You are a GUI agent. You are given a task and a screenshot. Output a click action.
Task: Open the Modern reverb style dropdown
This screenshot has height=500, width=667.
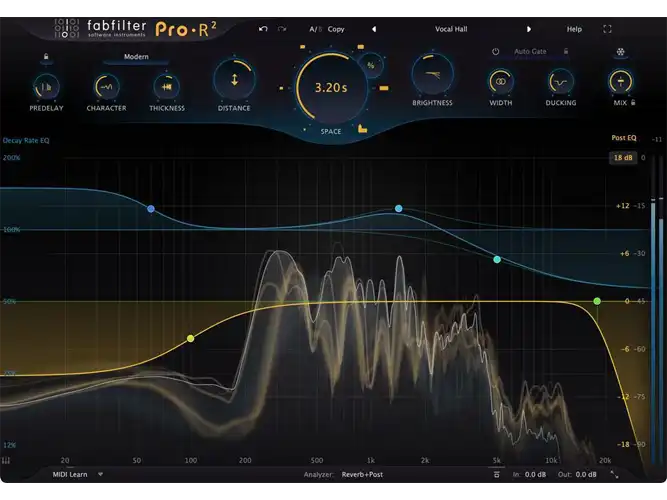pyautogui.click(x=136, y=57)
